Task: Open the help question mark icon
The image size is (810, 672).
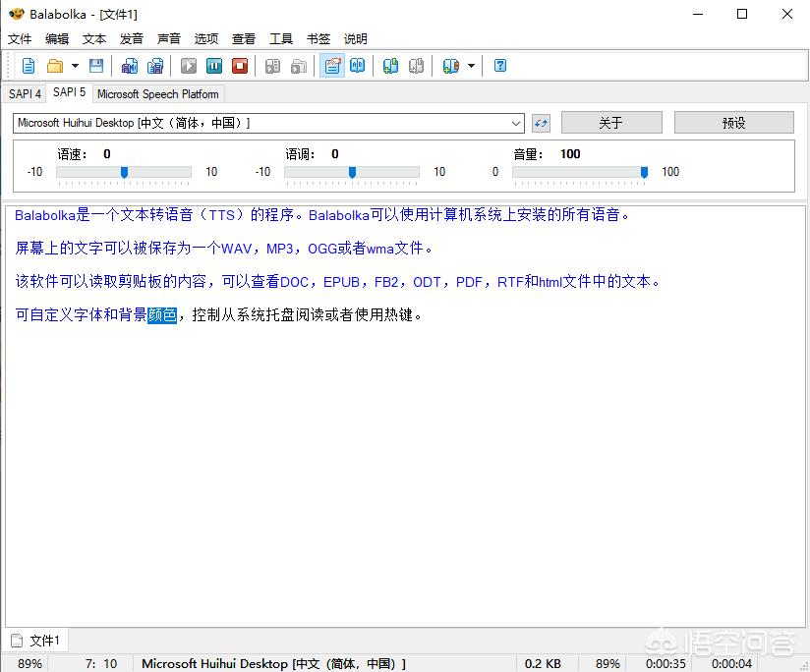Action: [x=500, y=66]
